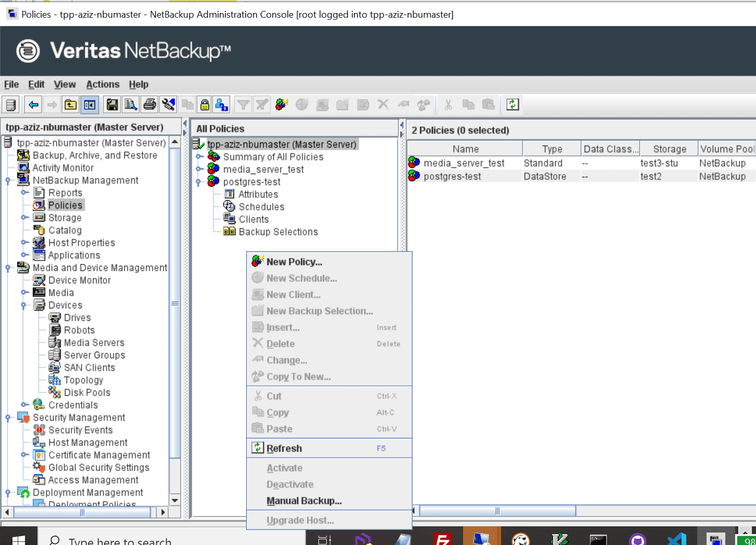Click the green Refresh toolbar icon
The image size is (756, 545).
512,105
